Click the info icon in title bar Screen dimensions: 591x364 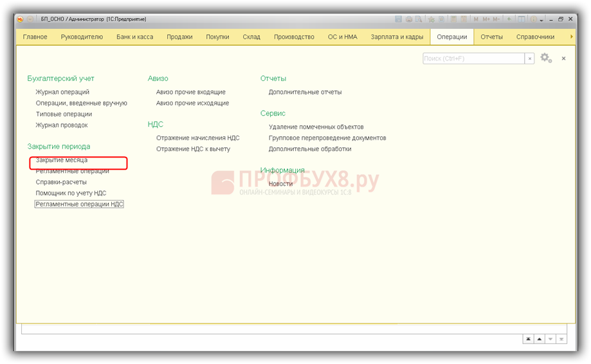pos(533,19)
